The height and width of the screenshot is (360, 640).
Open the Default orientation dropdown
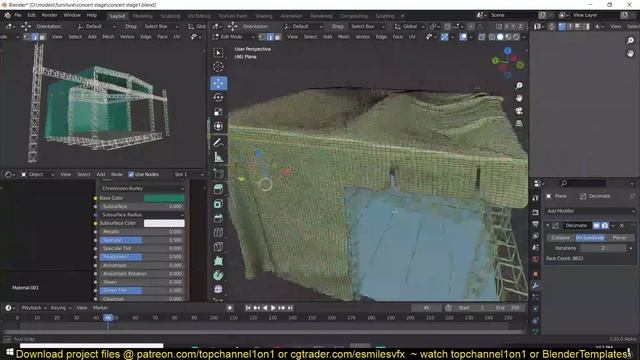303,26
